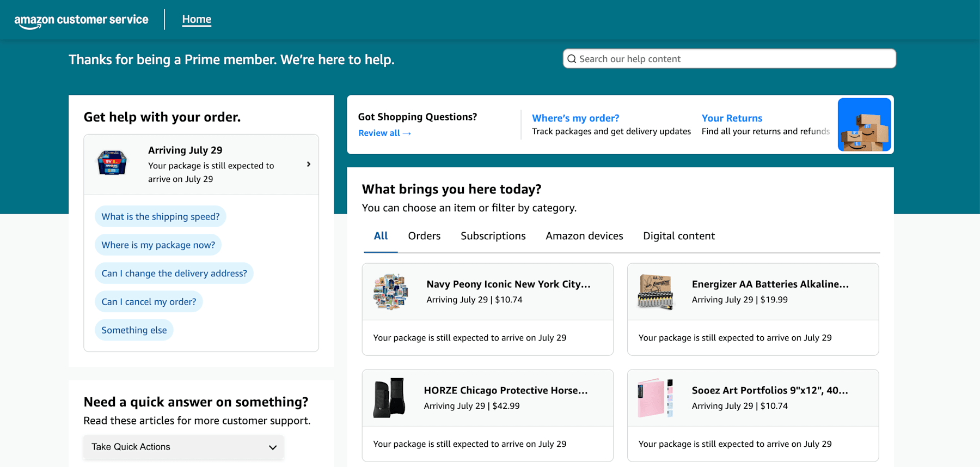Open the Home link in header

(x=197, y=19)
